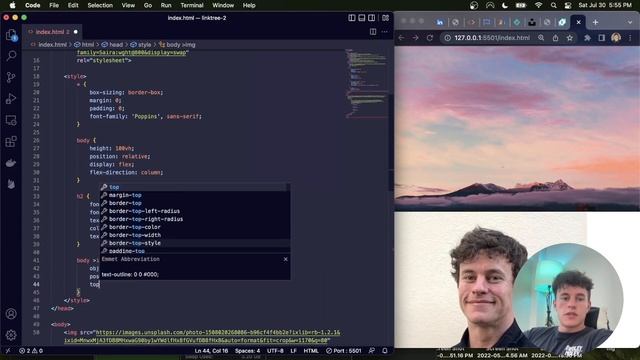Viewport: 640px width, 360px height.
Task: Choose 'margin-top' suggestion
Action: (x=195, y=195)
